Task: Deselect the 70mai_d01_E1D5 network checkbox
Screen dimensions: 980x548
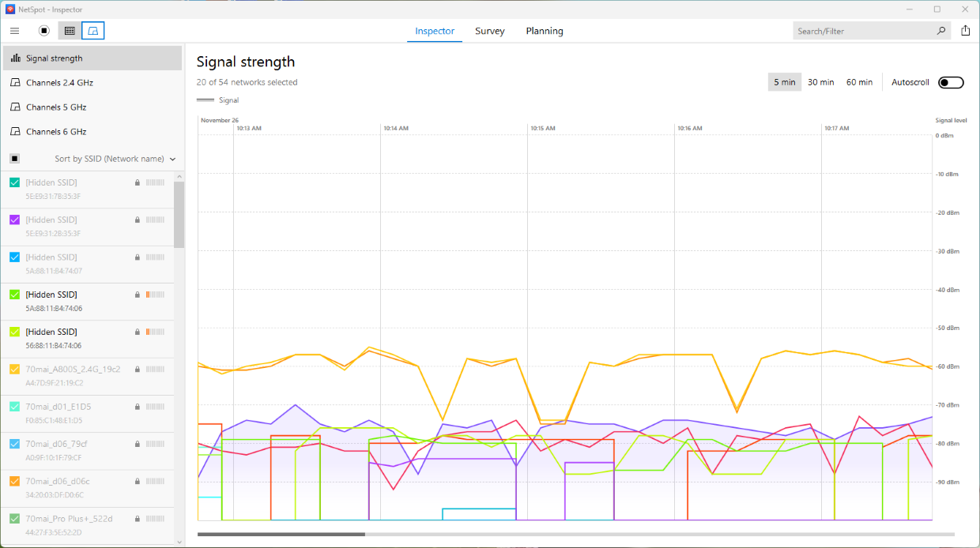Action: pyautogui.click(x=13, y=407)
